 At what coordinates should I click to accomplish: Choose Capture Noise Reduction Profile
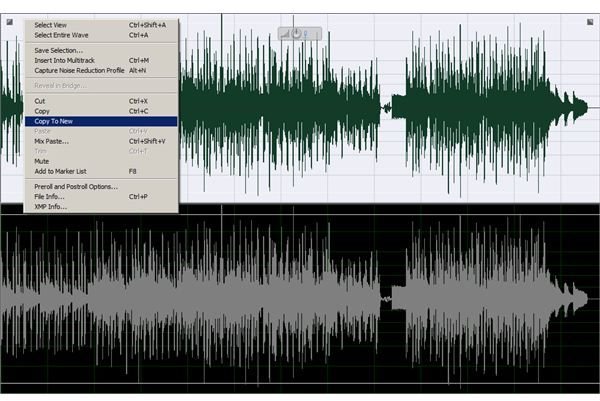pos(101,70)
